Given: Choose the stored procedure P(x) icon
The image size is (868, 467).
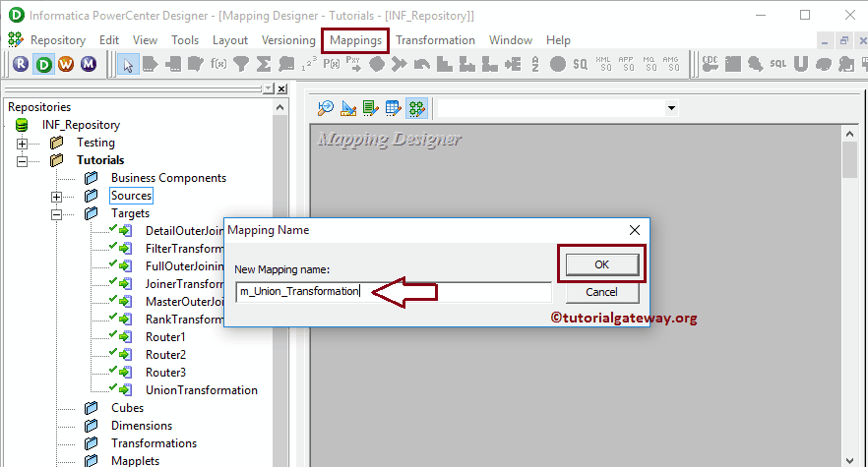Looking at the screenshot, I should click(x=331, y=64).
